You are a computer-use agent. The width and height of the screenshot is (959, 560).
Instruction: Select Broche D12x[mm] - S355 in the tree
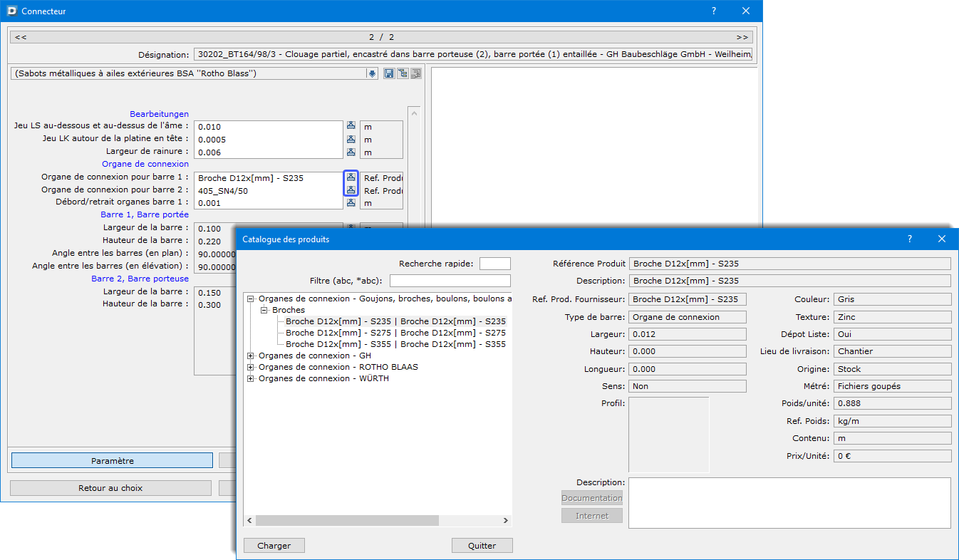click(x=395, y=344)
